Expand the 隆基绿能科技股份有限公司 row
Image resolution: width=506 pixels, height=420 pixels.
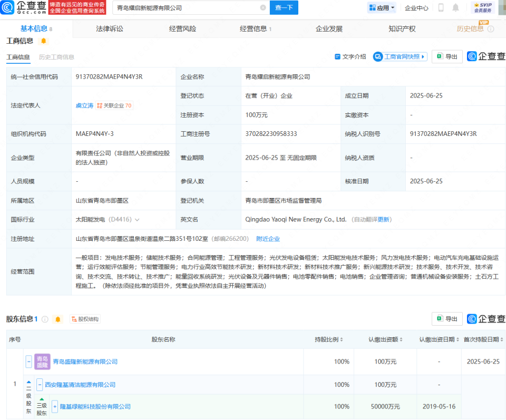[55, 406]
